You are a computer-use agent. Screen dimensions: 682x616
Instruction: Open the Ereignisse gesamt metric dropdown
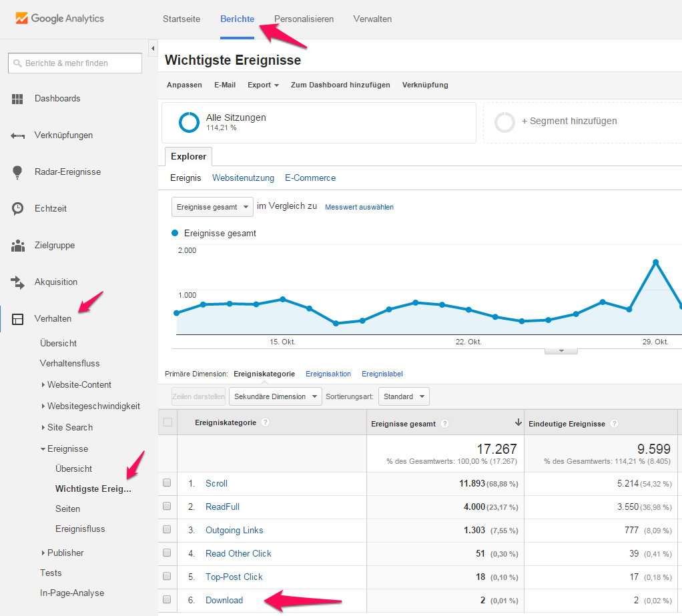coord(212,207)
